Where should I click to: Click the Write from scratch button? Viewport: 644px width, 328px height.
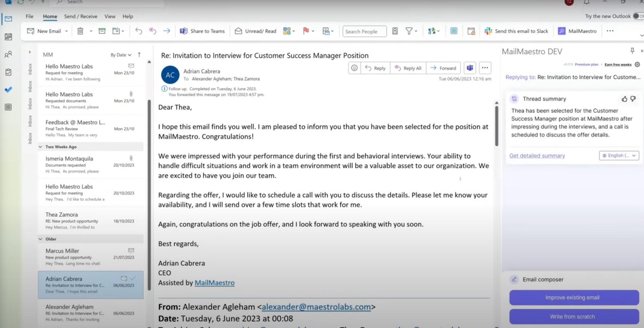pos(574,316)
